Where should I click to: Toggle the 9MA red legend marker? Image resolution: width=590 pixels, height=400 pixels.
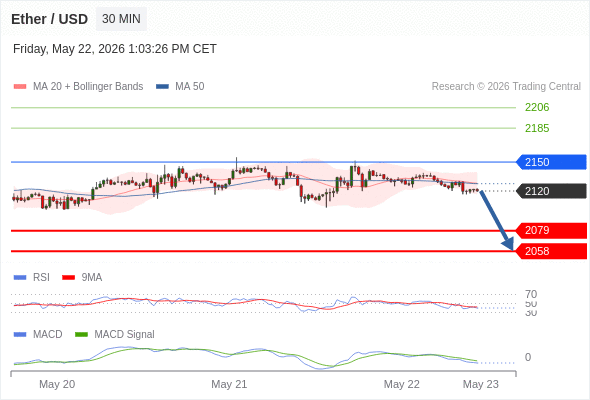[x=68, y=278]
